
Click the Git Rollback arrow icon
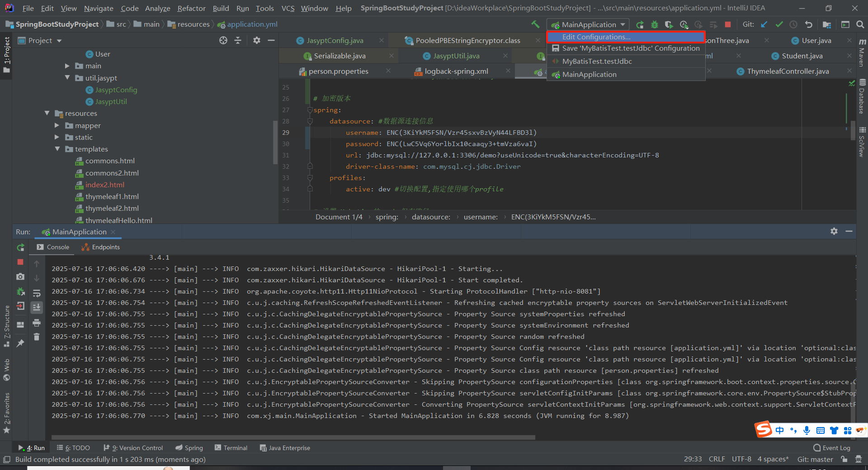click(808, 24)
